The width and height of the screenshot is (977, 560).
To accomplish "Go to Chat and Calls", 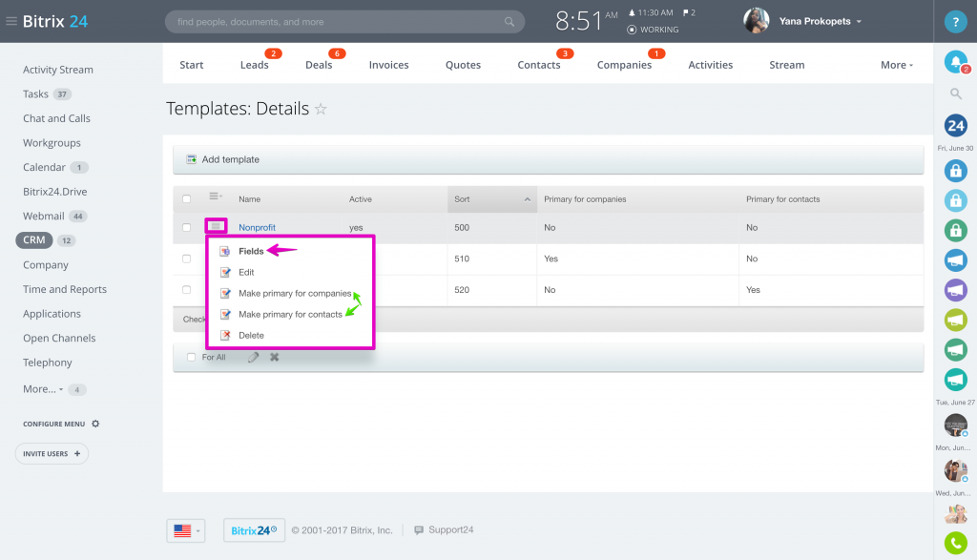I will tap(56, 118).
